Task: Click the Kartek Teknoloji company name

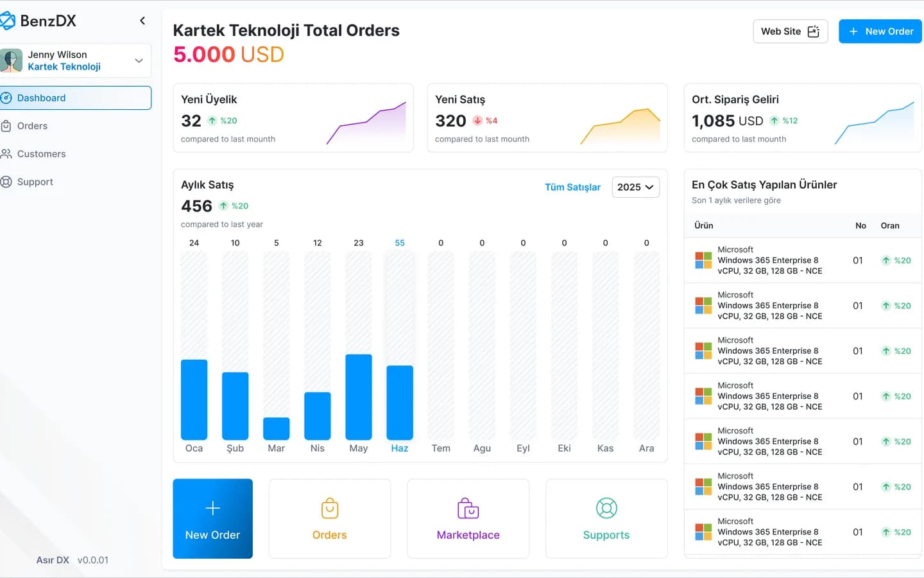Action: coord(64,67)
